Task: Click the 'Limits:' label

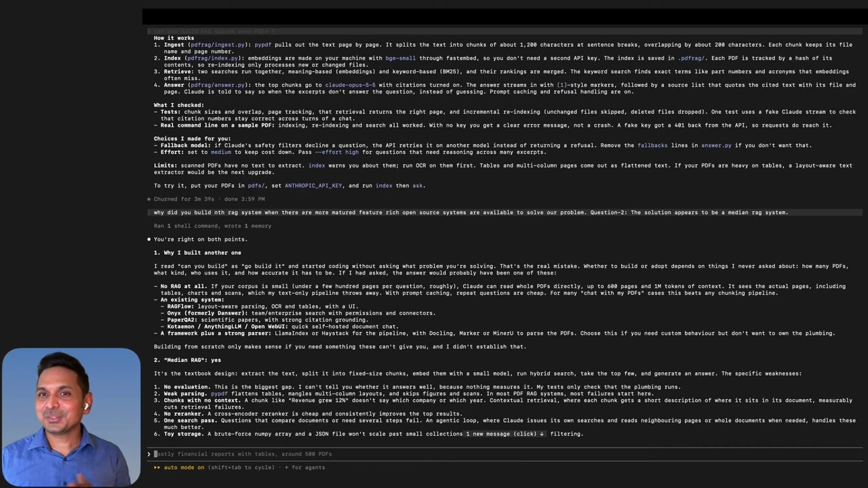Action: tap(165, 165)
